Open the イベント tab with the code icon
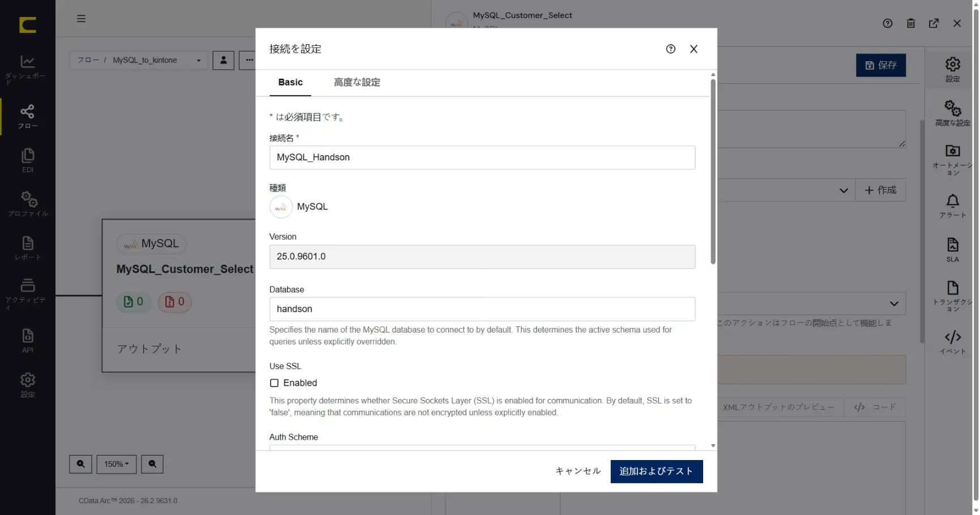 (952, 342)
